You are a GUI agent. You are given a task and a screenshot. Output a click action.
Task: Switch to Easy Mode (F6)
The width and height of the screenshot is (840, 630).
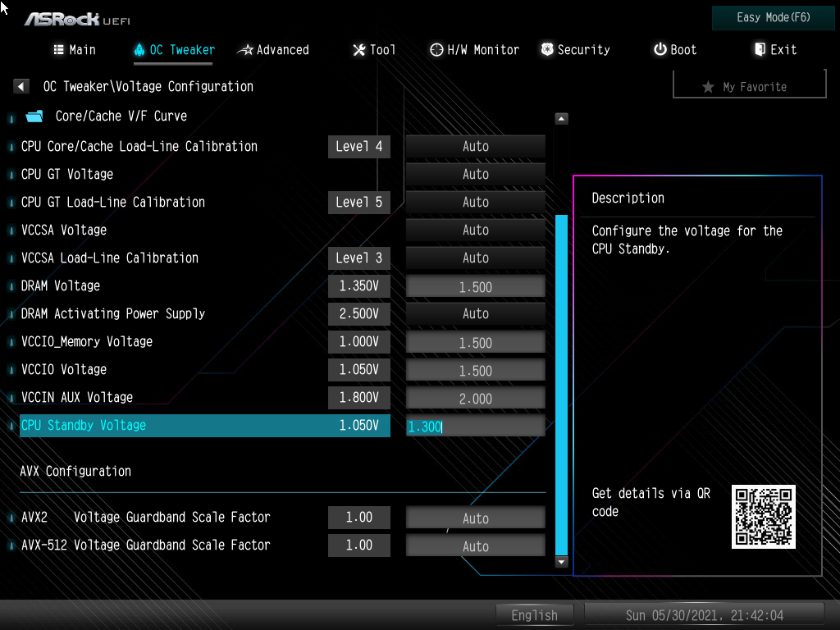tap(773, 18)
